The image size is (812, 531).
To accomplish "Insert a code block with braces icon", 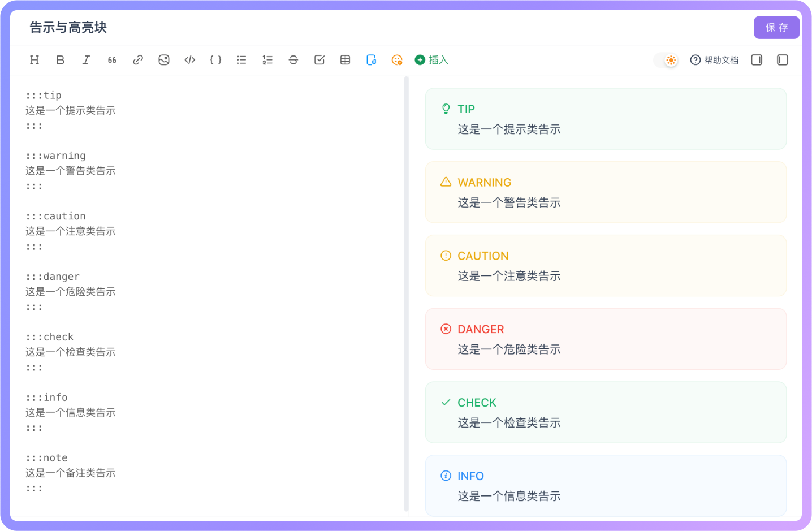I will click(215, 60).
